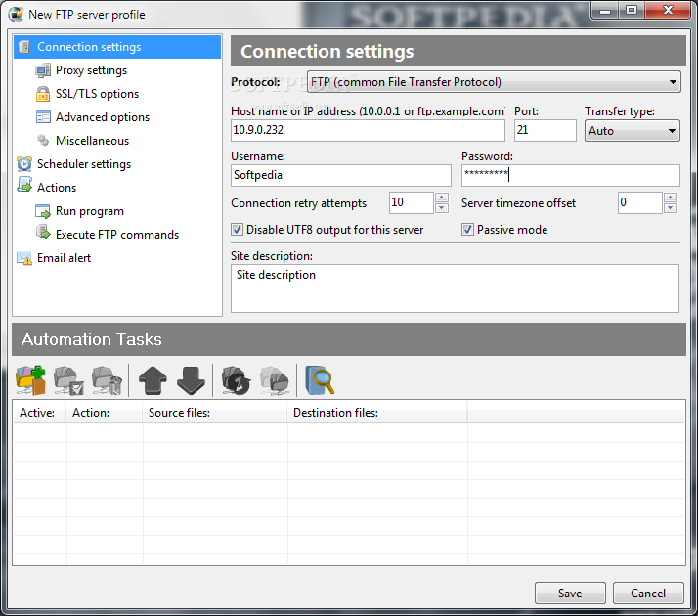Click the Email alert envelope icon
Screen dimensions: 698x616
pos(24,258)
